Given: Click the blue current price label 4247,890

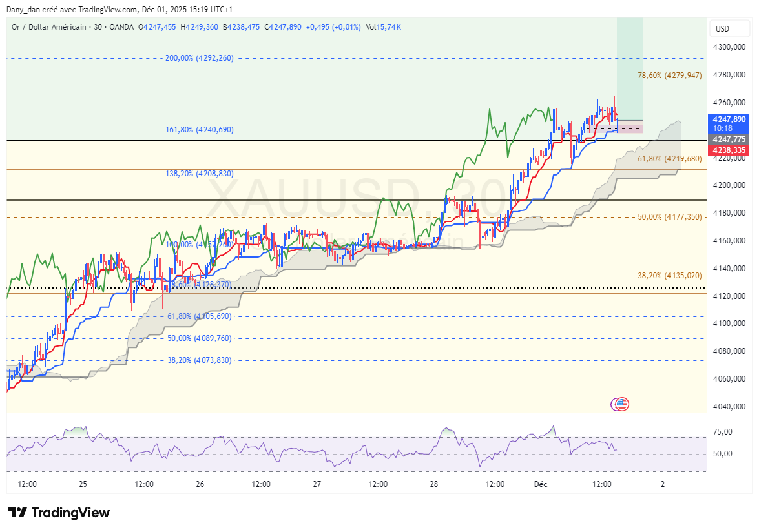Looking at the screenshot, I should pyautogui.click(x=729, y=119).
